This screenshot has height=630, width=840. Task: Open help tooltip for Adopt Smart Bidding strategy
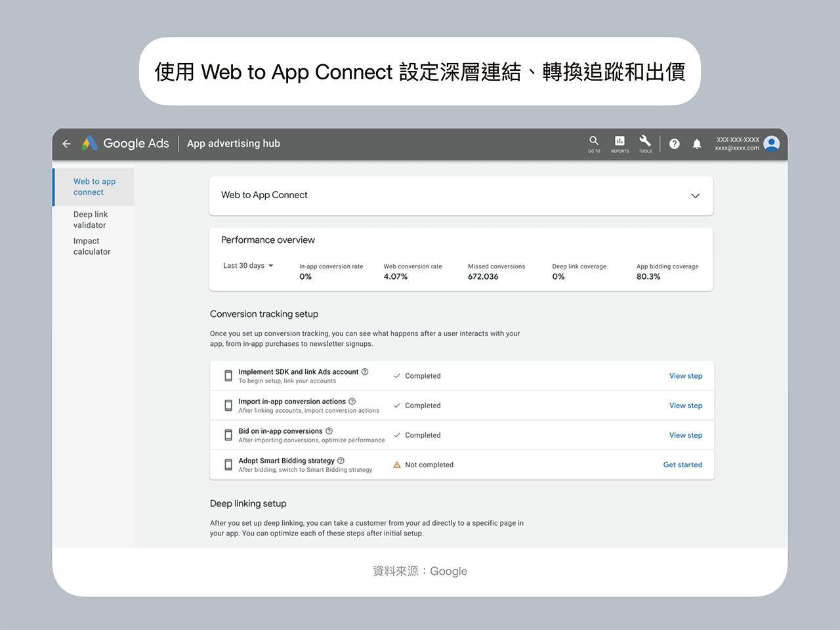[341, 461]
